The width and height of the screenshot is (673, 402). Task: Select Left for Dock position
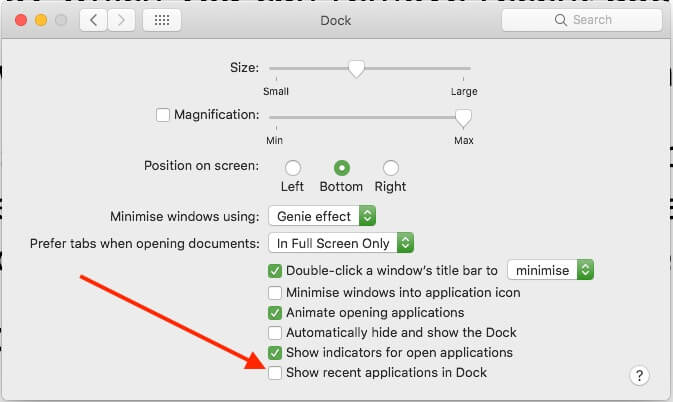tap(293, 168)
